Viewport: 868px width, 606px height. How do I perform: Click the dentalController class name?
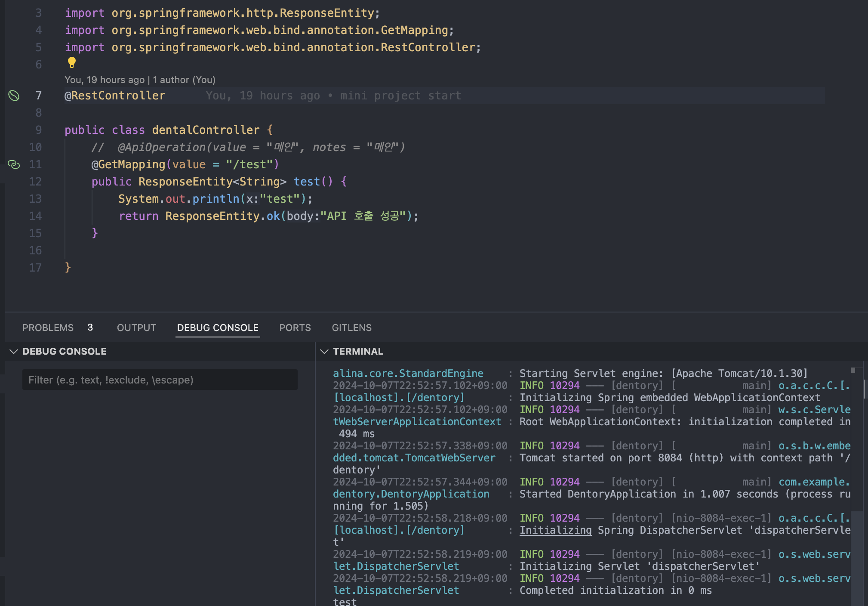[206, 130]
